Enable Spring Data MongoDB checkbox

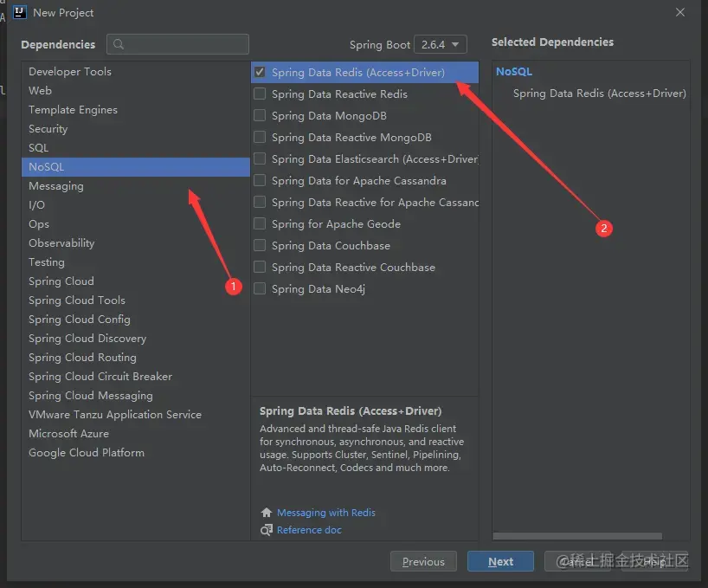(x=260, y=115)
